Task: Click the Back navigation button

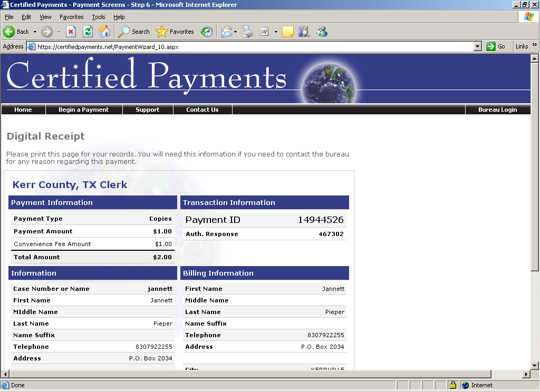Action: [16, 32]
